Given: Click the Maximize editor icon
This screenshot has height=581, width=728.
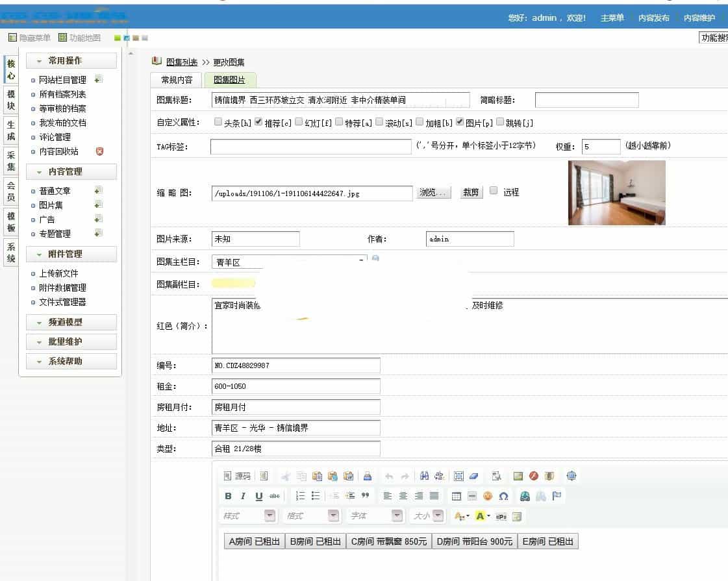Looking at the screenshot, I should tap(571, 476).
